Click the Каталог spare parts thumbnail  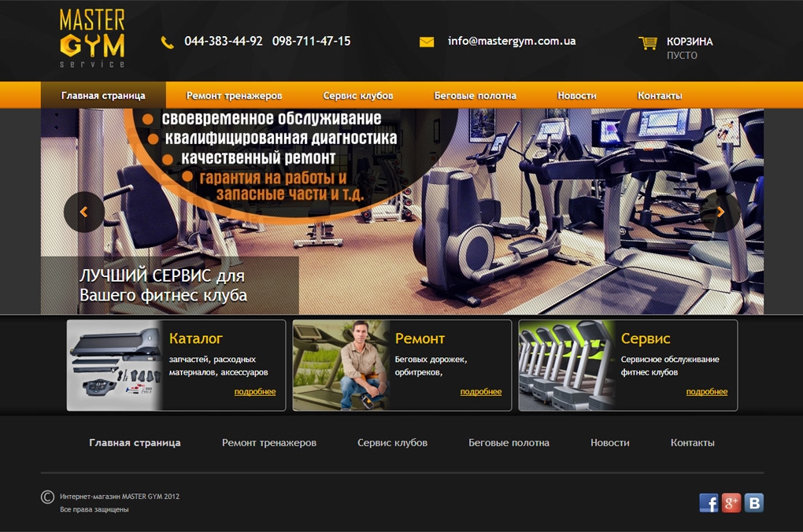114,365
